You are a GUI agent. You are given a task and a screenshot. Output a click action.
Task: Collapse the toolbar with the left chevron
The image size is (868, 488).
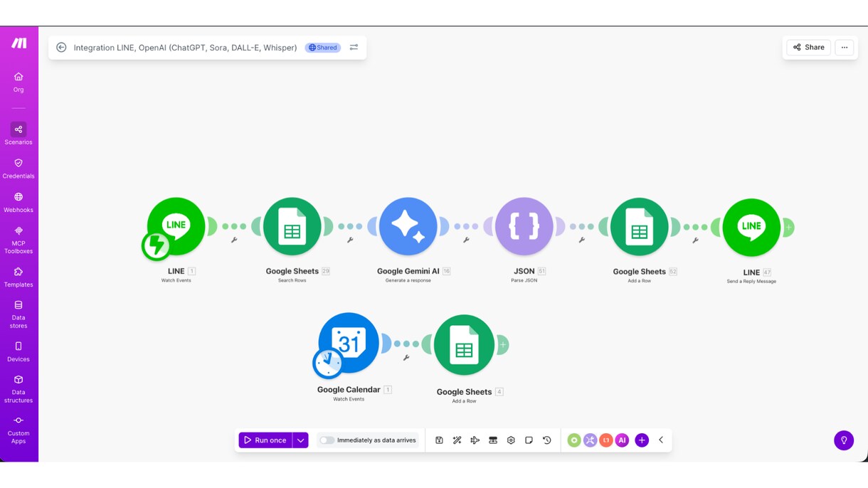coord(661,440)
